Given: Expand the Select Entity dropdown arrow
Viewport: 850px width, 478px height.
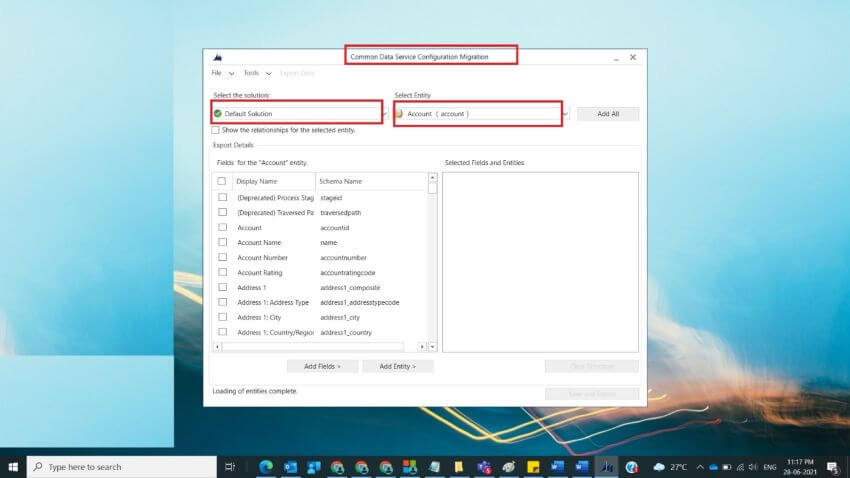Looking at the screenshot, I should 565,114.
